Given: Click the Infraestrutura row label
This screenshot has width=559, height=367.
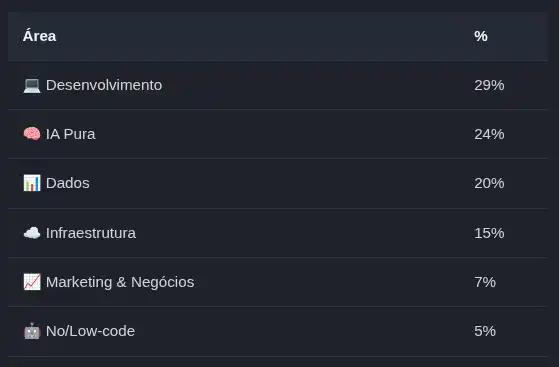Looking at the screenshot, I should tap(91, 233).
